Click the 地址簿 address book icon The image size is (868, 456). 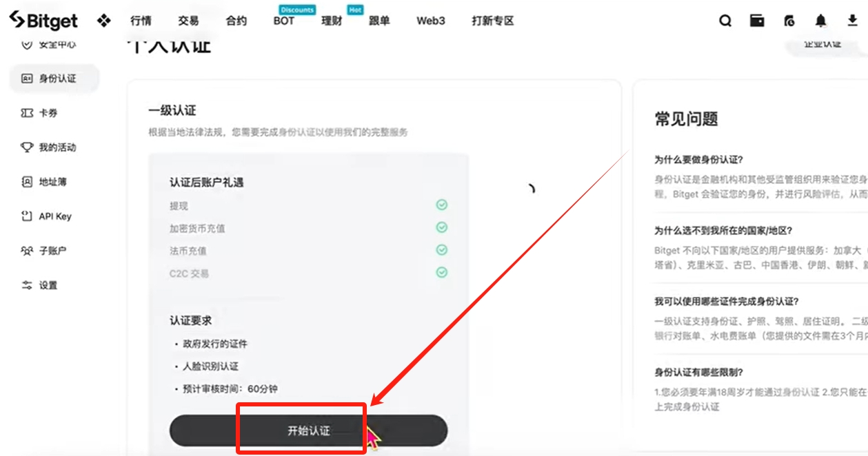tap(27, 182)
